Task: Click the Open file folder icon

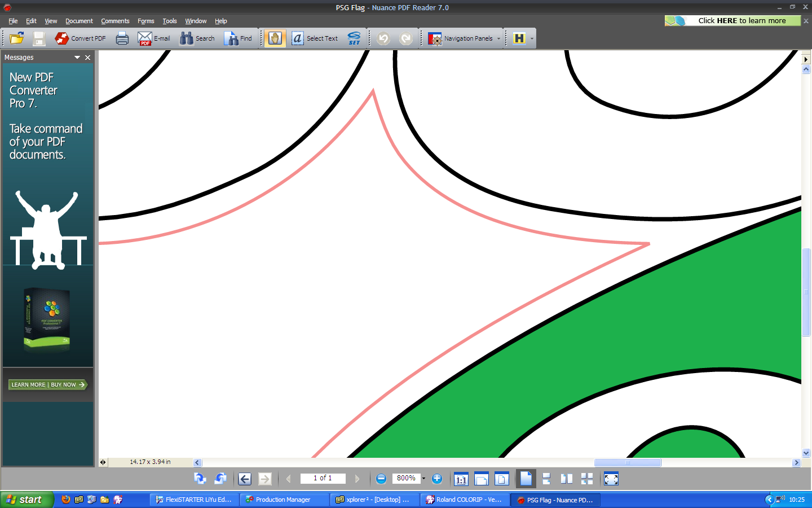Action: [17, 38]
